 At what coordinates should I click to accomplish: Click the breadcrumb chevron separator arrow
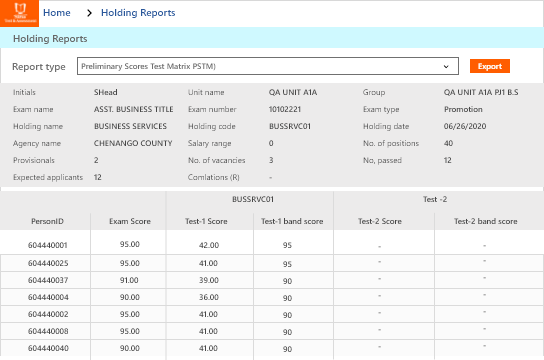pyautogui.click(x=90, y=13)
